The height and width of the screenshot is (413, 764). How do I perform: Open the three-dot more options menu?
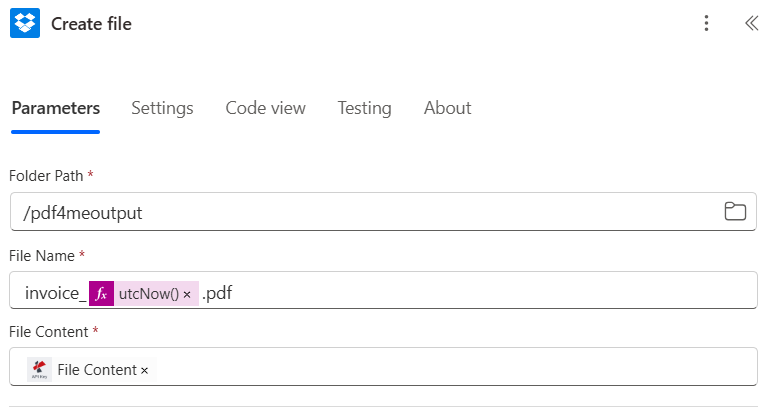706,23
